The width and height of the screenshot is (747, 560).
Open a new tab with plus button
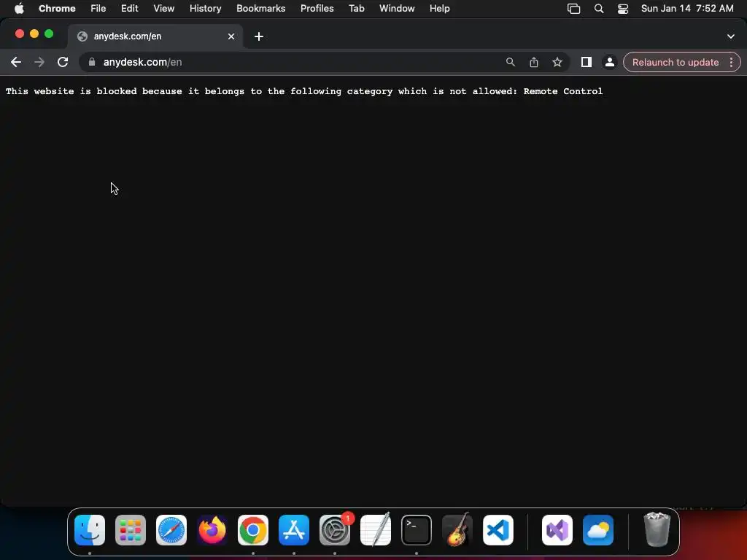point(259,36)
